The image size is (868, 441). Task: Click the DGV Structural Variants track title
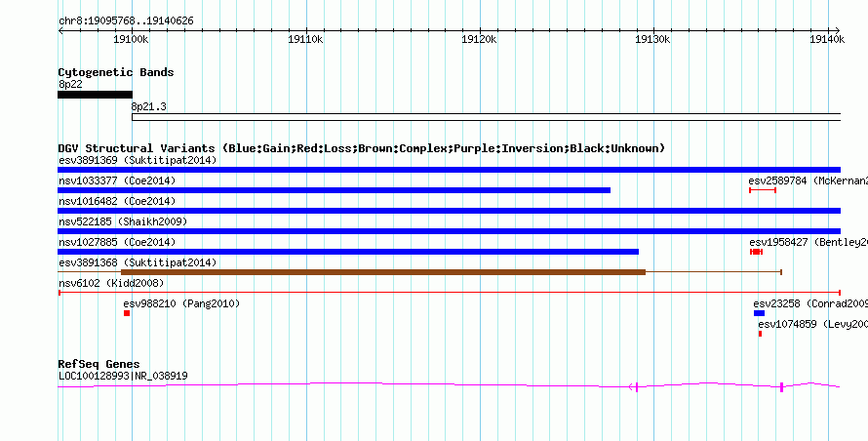[x=362, y=148]
